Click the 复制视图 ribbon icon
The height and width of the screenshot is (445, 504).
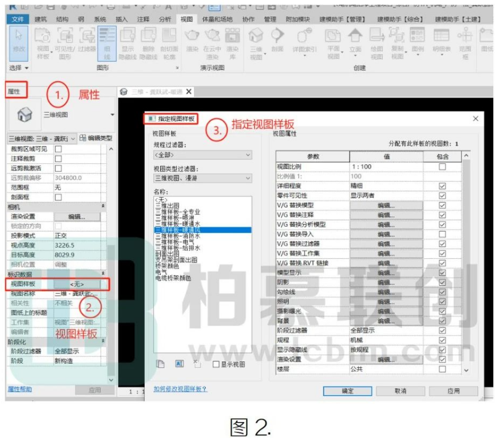(398, 44)
